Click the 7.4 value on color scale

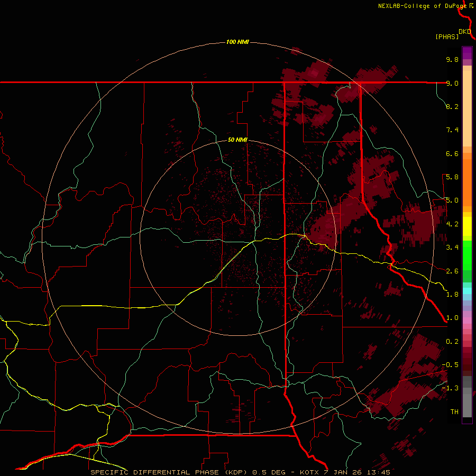click(x=452, y=130)
